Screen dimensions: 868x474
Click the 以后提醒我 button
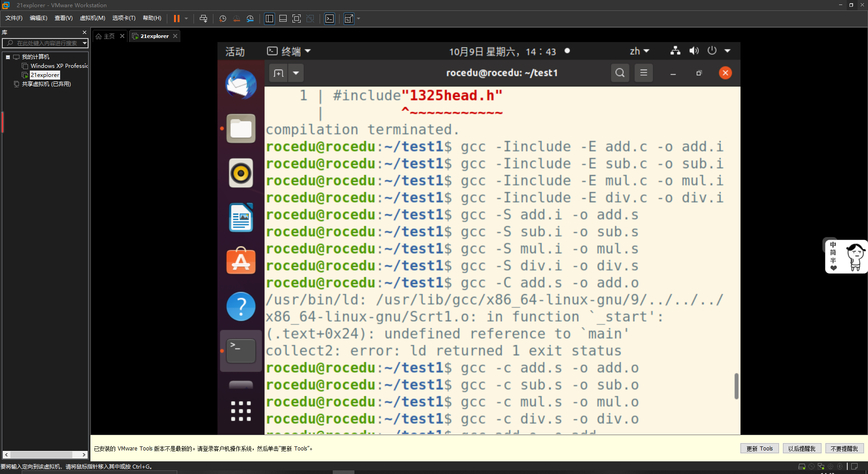tap(802, 449)
